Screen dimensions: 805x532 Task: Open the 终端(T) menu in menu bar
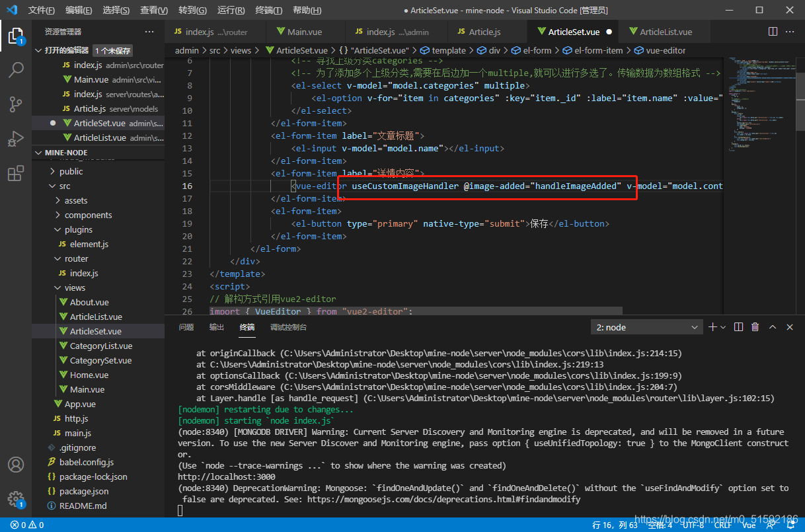pos(269,11)
